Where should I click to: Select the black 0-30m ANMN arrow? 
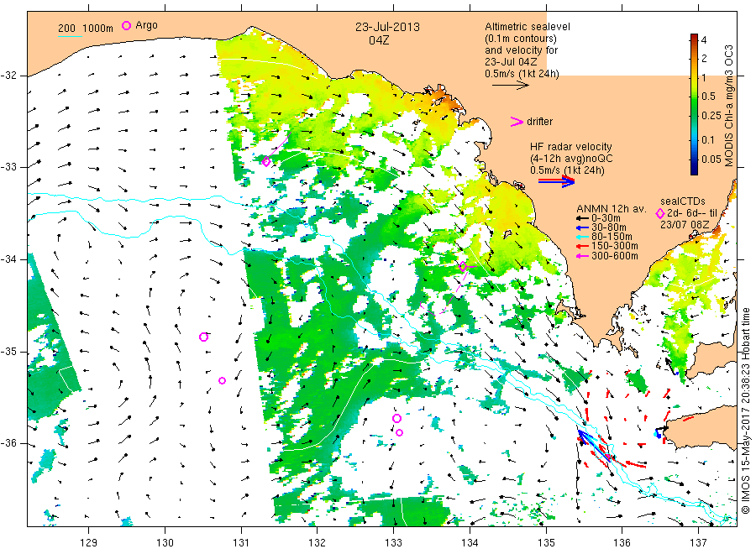582,218
